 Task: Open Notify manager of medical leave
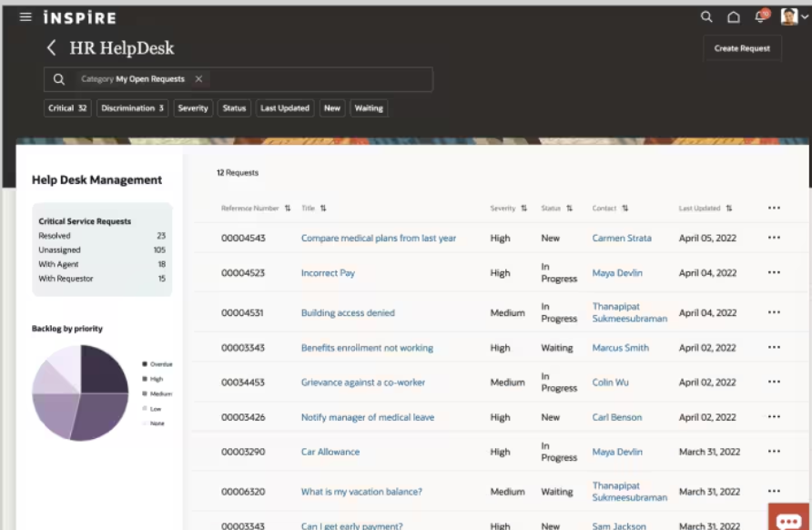(x=368, y=417)
